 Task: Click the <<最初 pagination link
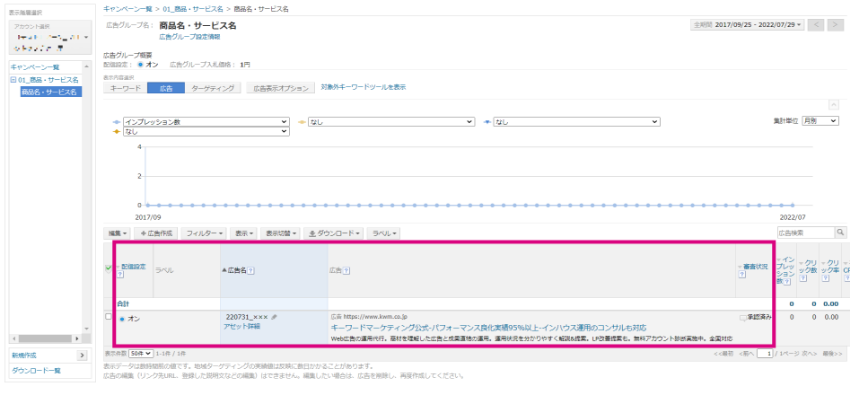pos(723,353)
